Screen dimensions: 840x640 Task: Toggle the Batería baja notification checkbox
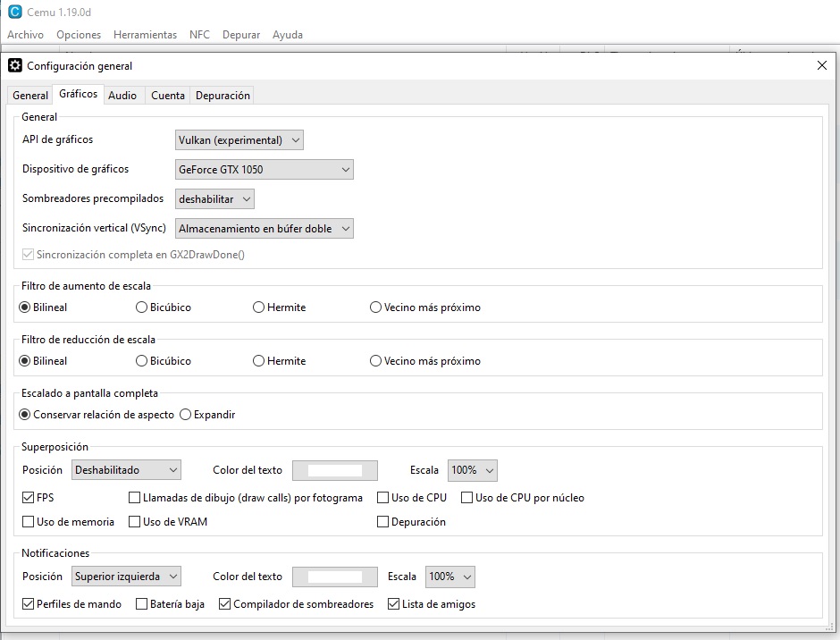click(142, 604)
